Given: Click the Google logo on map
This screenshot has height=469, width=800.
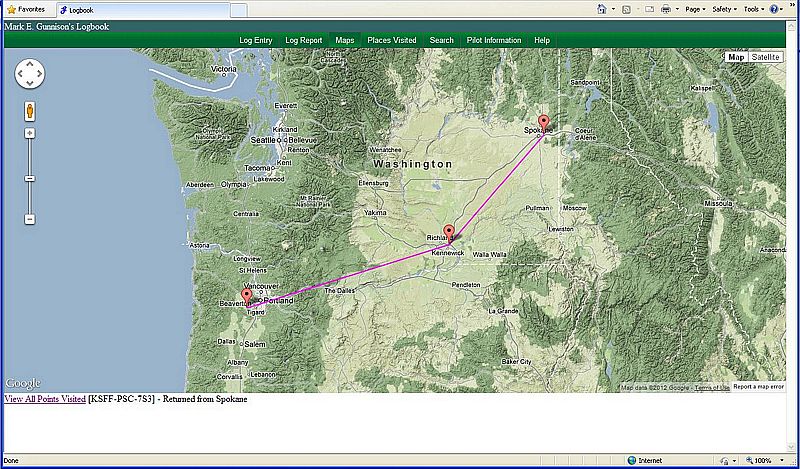Looking at the screenshot, I should coord(22,383).
